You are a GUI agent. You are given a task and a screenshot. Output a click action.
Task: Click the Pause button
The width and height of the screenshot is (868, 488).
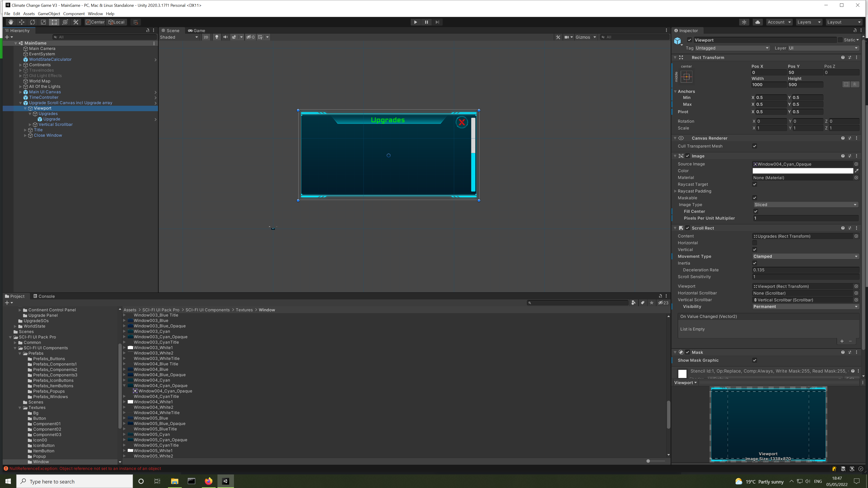427,22
